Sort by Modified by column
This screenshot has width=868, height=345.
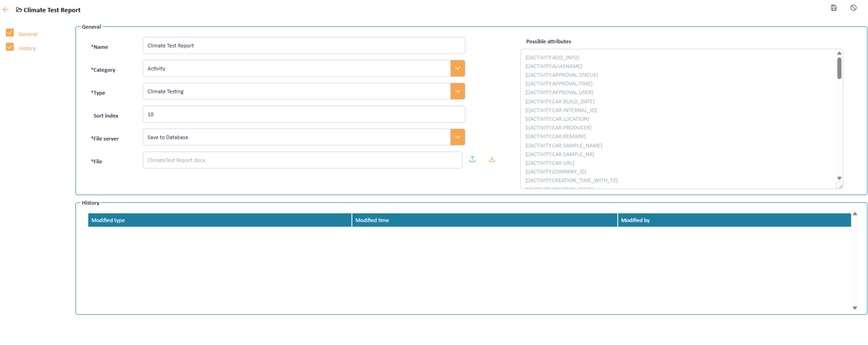pyautogui.click(x=734, y=220)
